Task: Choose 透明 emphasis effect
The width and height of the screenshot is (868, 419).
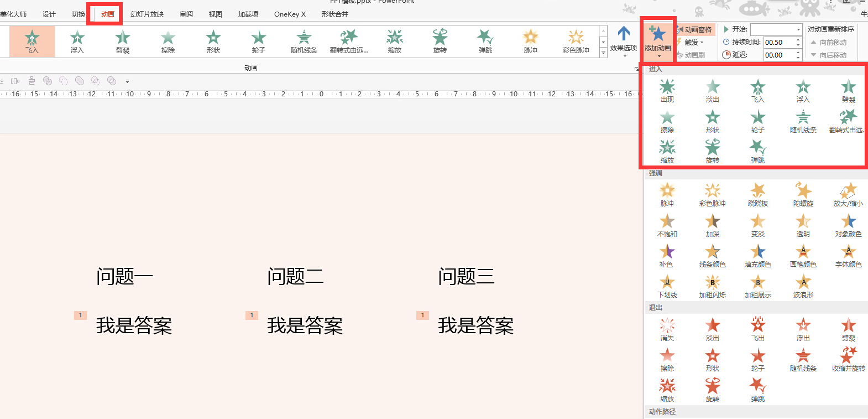Action: pyautogui.click(x=803, y=225)
